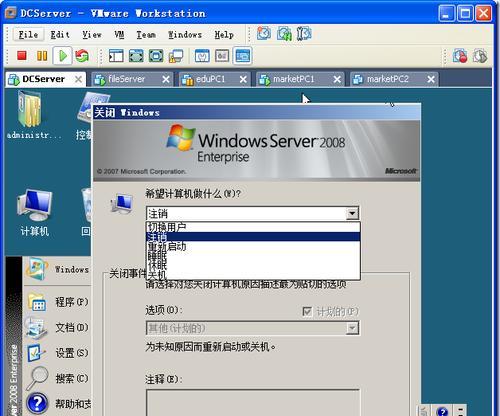Screen dimensions: 500x416
Task: Open the 选项 其他(计划的) dropdown
Action: 253,328
